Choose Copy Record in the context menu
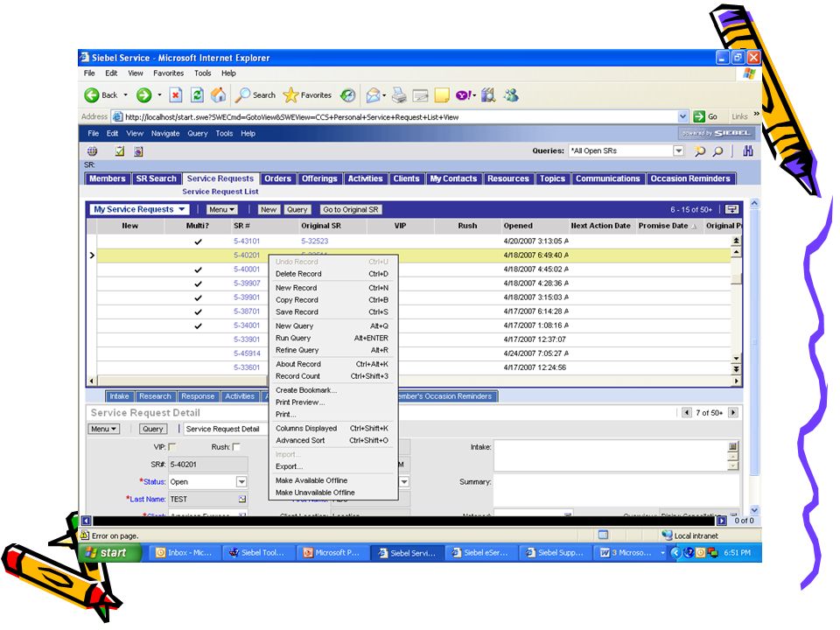 (332, 300)
